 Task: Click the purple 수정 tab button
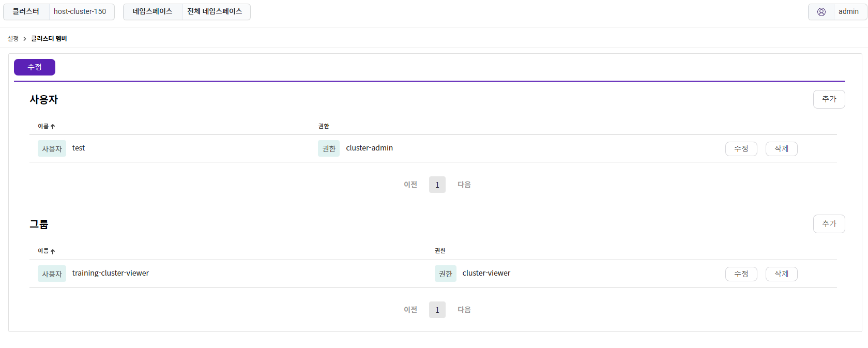[x=35, y=67]
